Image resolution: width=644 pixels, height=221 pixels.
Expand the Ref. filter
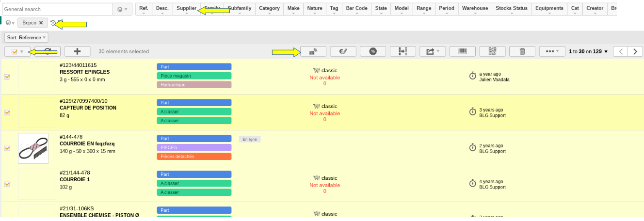144,9
